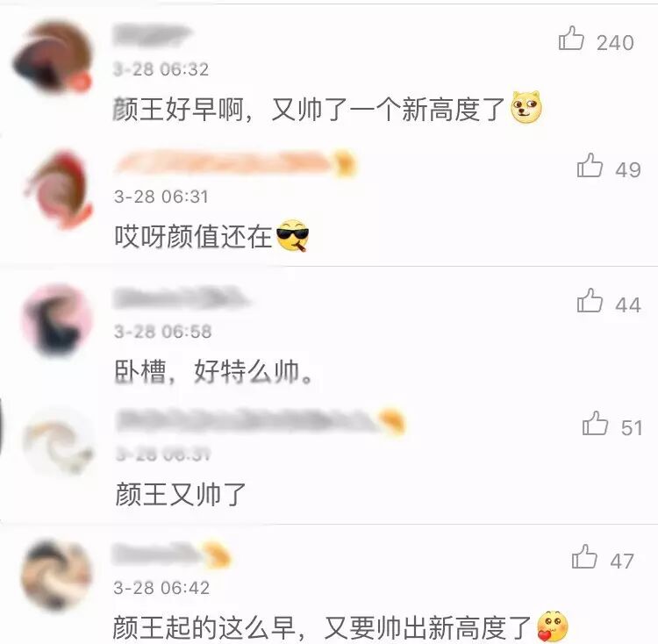Select the comment "卧槽，好特么帅。"
658x644 pixels.
click(214, 372)
